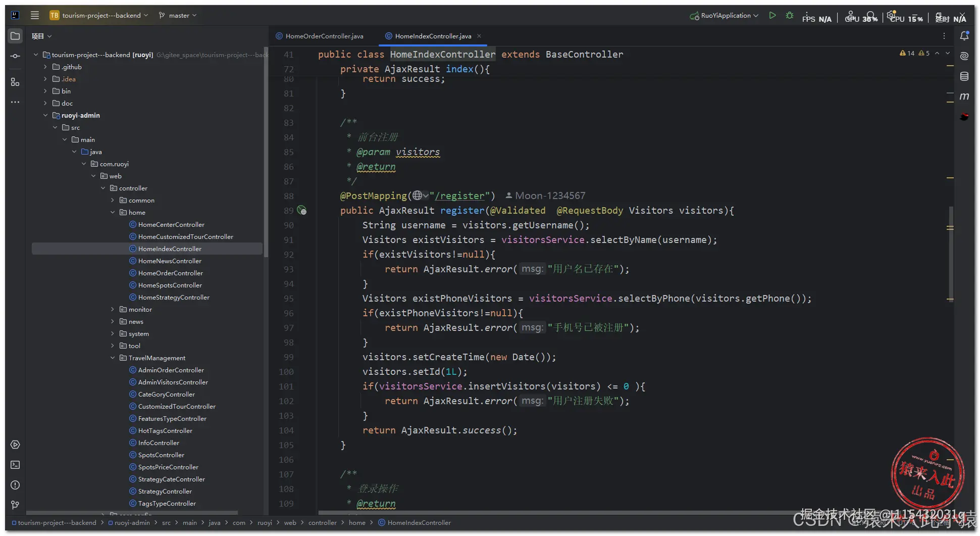Open the main hamburger menu
The image size is (980, 536).
point(35,15)
